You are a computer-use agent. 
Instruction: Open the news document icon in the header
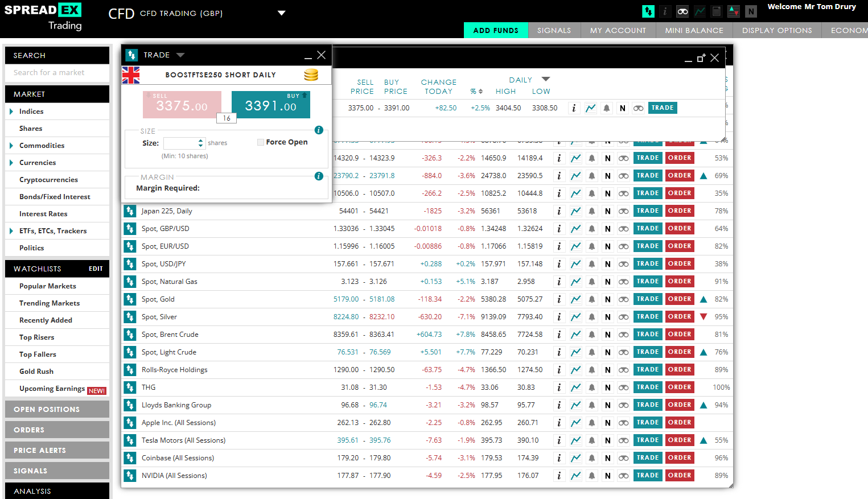tap(716, 11)
